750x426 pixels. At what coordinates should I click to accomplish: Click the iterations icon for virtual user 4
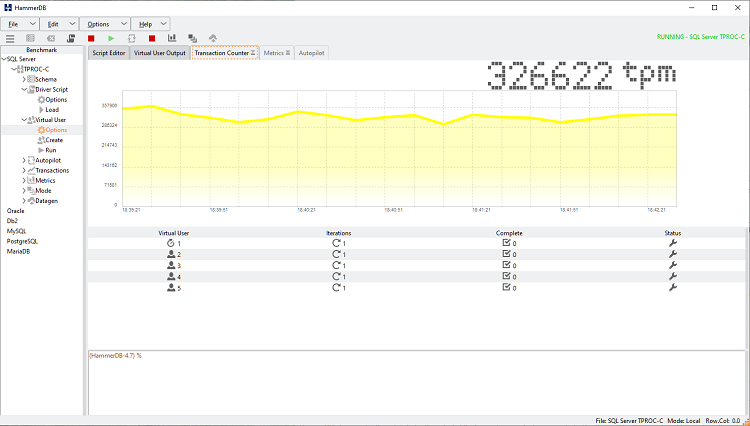[337, 276]
